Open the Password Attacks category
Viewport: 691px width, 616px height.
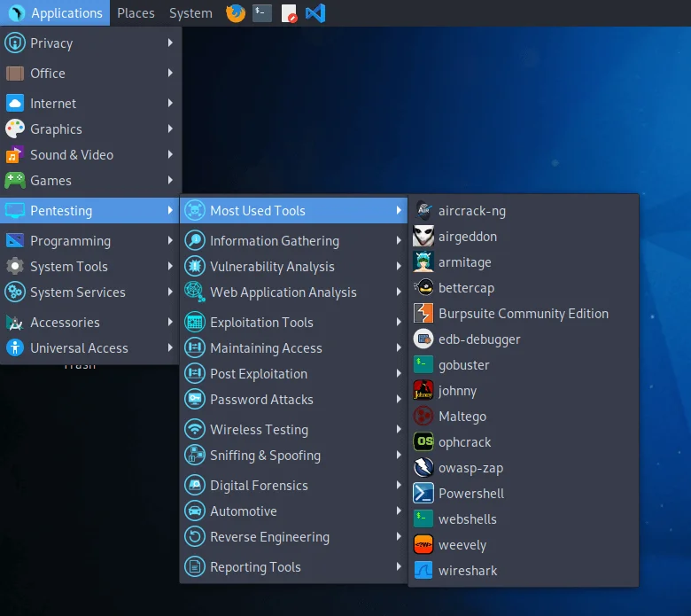[x=293, y=400]
